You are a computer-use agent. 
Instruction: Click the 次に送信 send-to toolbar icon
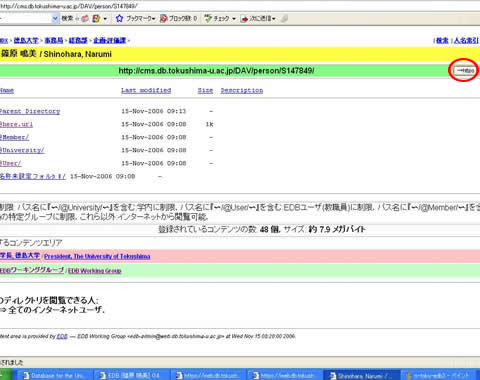(x=244, y=19)
